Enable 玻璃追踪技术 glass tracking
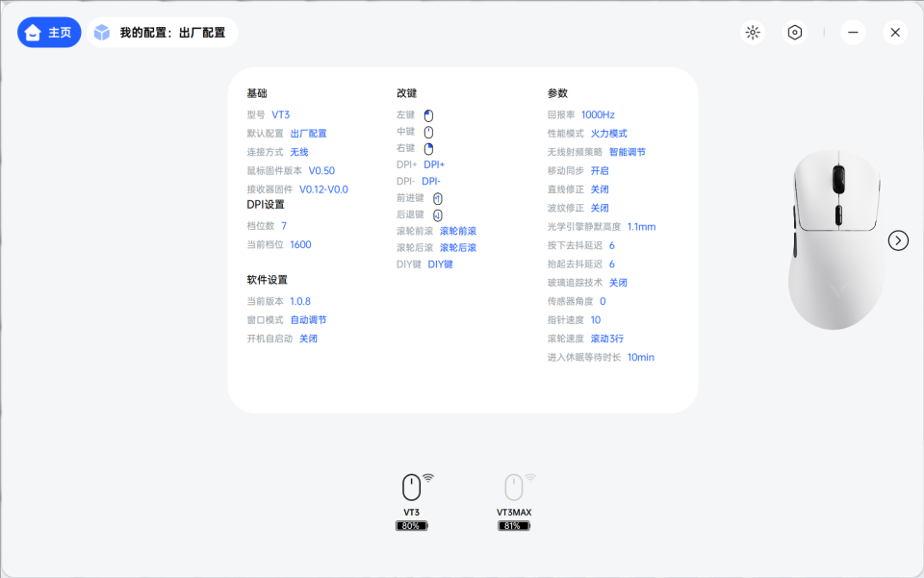The image size is (924, 578). [618, 282]
